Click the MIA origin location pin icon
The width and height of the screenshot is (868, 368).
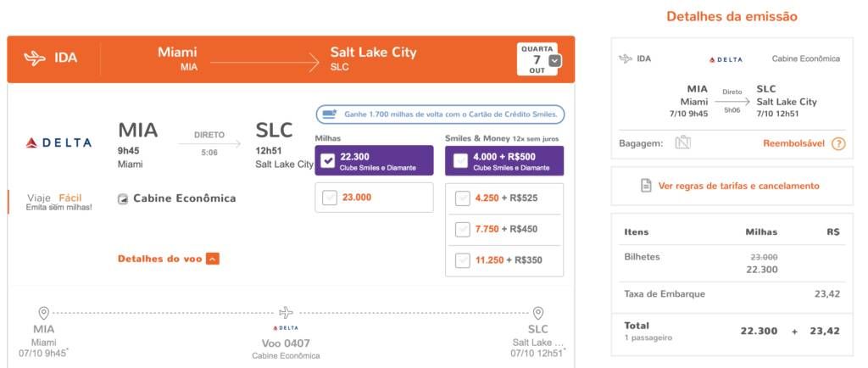[x=44, y=313]
